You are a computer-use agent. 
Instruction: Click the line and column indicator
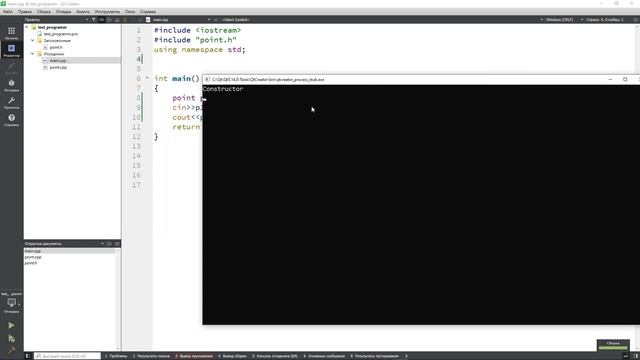pos(604,20)
